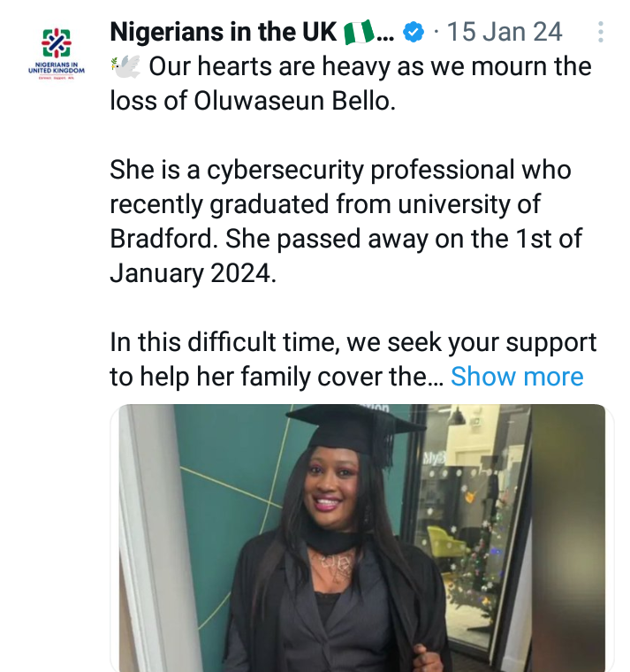630x672 pixels.
Task: Open the "Nigerians in the UK" account name
Action: (x=224, y=33)
